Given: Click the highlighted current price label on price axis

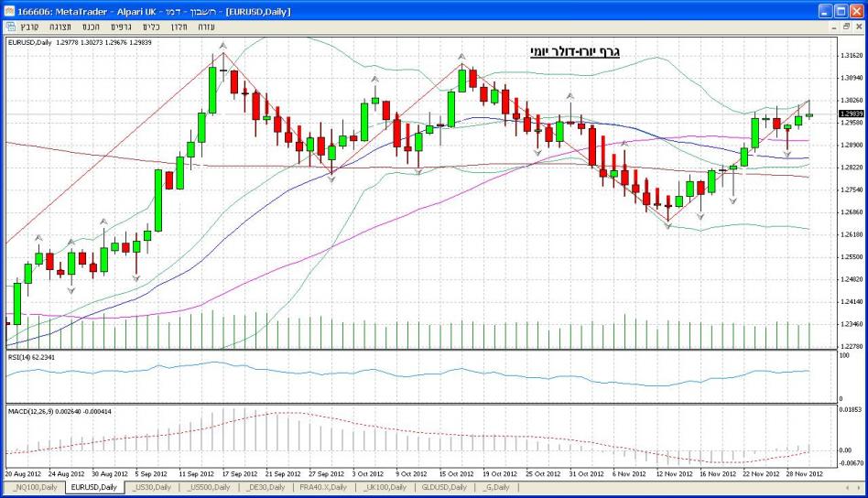Looking at the screenshot, I should 851,114.
